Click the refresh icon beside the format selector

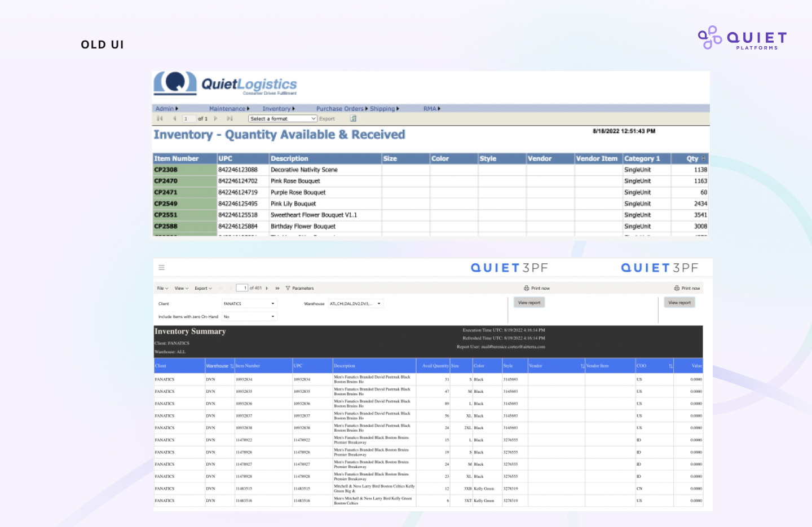pos(353,118)
